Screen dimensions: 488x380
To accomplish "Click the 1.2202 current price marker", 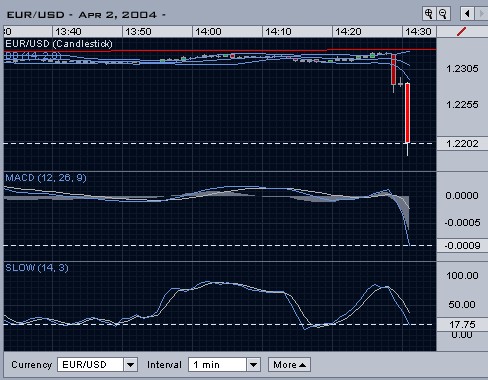I will (462, 144).
